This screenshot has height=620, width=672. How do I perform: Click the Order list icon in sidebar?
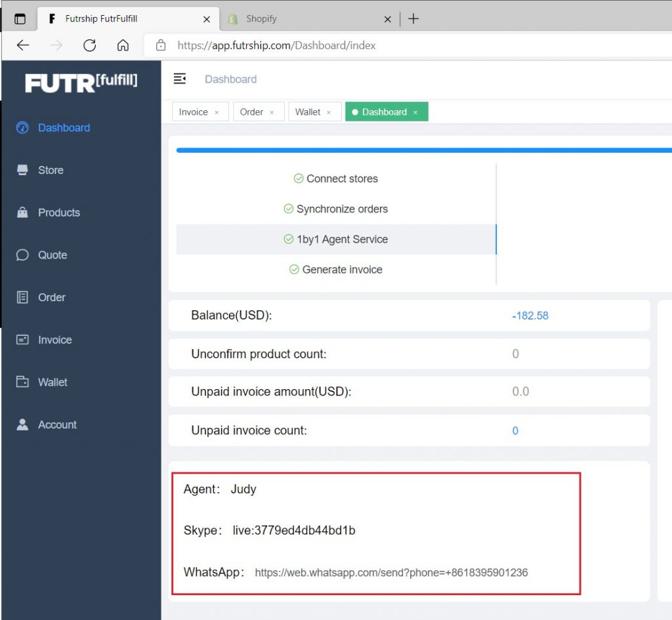pyautogui.click(x=22, y=297)
